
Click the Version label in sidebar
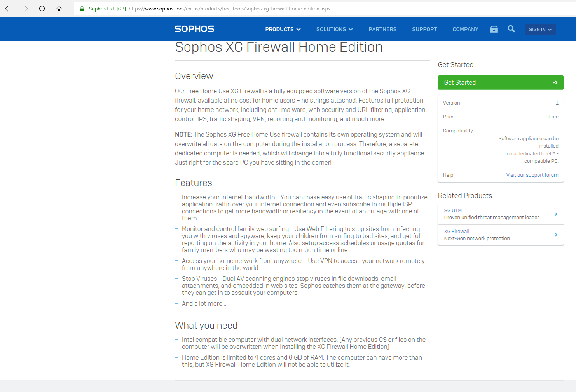tap(451, 103)
